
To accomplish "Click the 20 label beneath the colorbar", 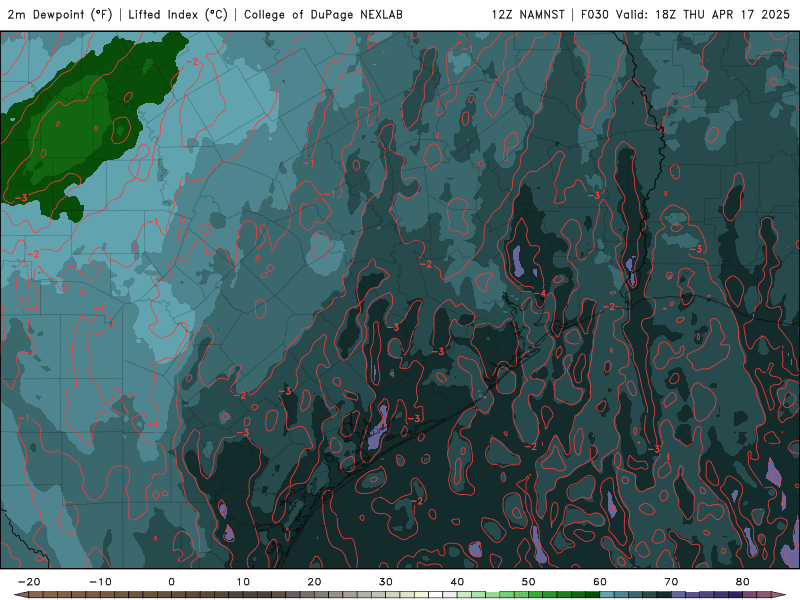I will coord(314,582).
